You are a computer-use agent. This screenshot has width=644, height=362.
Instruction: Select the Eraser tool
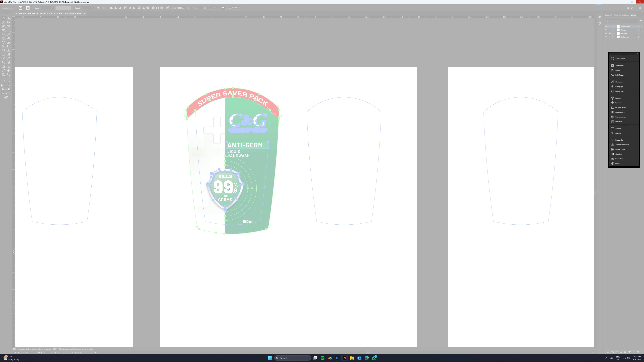[9, 38]
